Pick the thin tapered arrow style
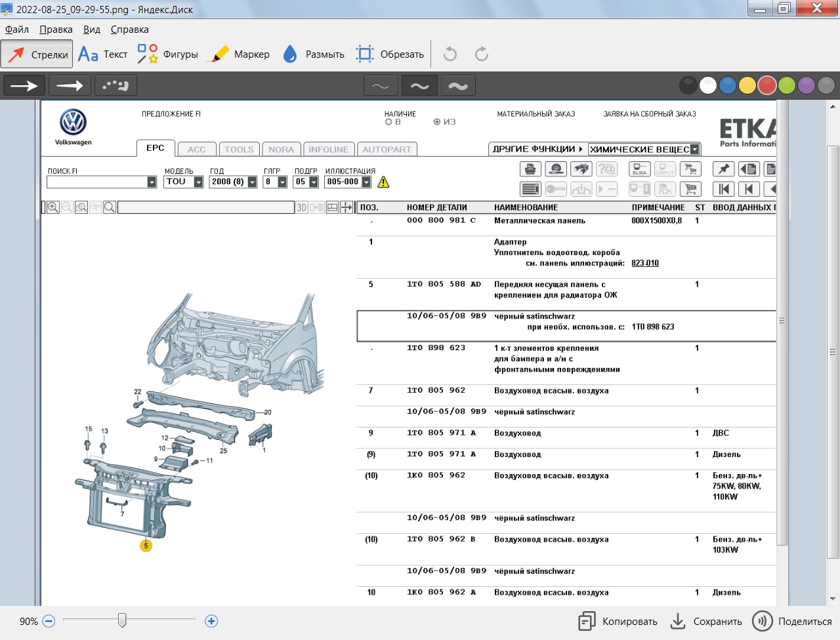 (70, 85)
